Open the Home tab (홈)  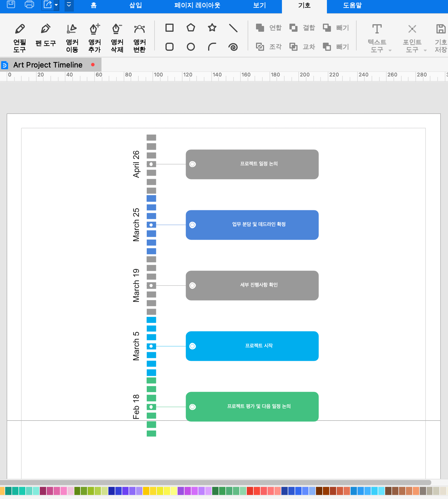click(94, 5)
